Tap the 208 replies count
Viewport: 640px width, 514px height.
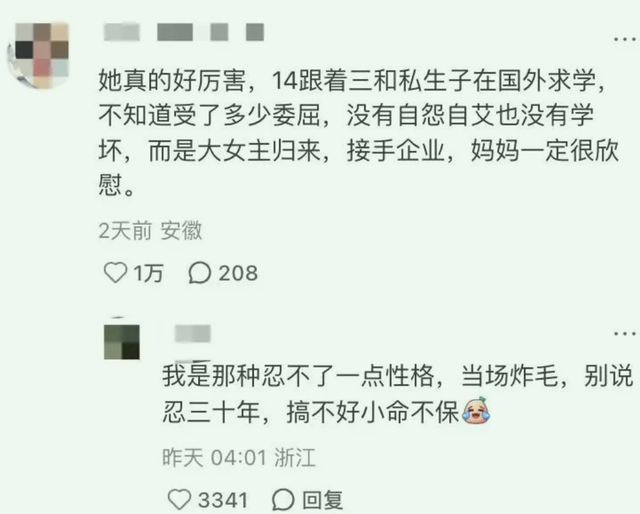238,273
